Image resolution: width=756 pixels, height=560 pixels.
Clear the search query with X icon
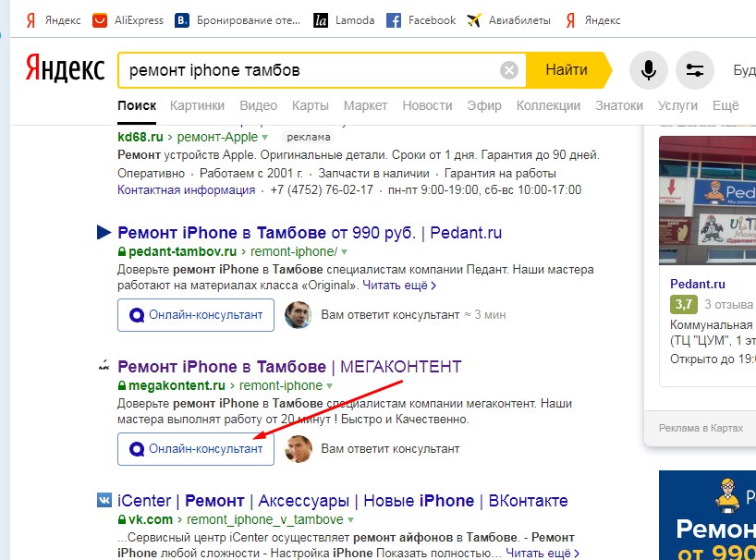[508, 70]
